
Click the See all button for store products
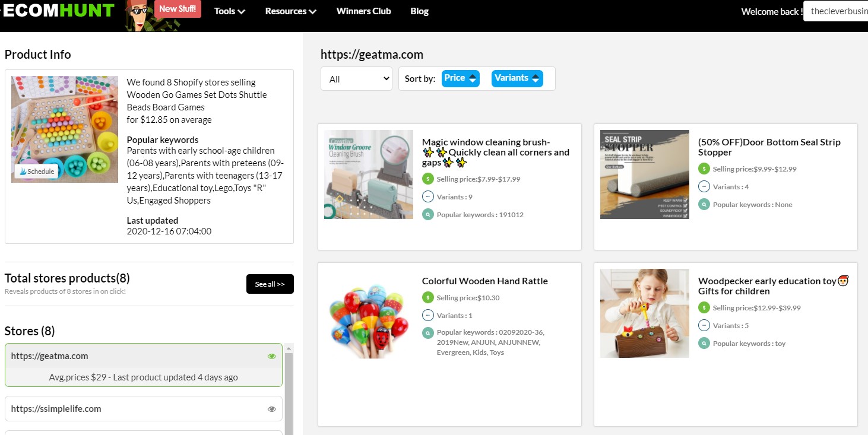270,284
